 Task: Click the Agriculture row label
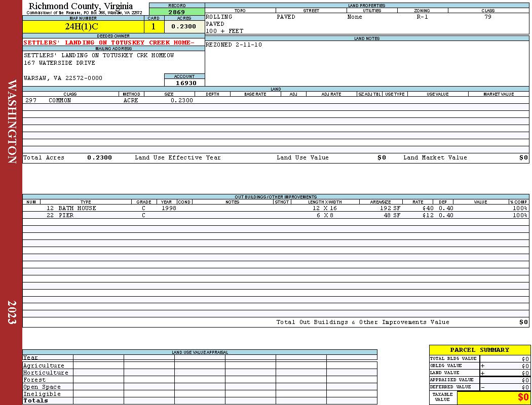44,366
